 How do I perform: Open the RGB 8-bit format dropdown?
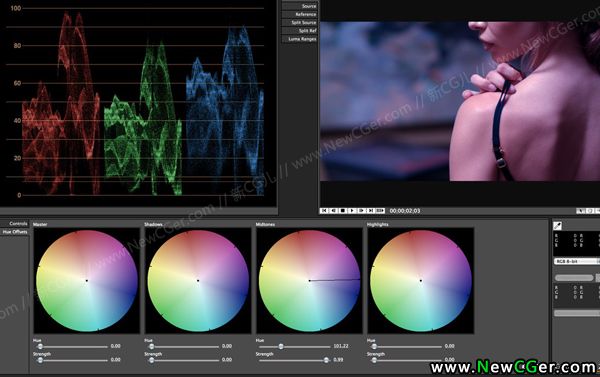(577, 261)
